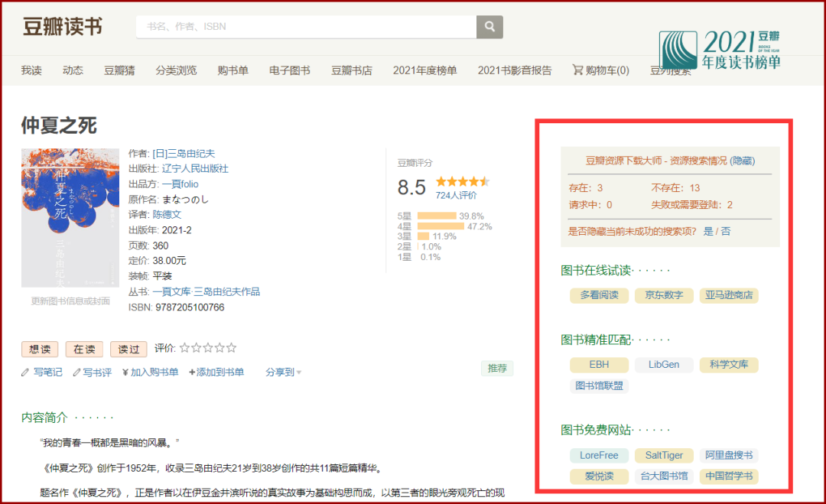Open the 724人评价 ratings link
Image resolution: width=826 pixels, height=504 pixels.
pos(456,195)
